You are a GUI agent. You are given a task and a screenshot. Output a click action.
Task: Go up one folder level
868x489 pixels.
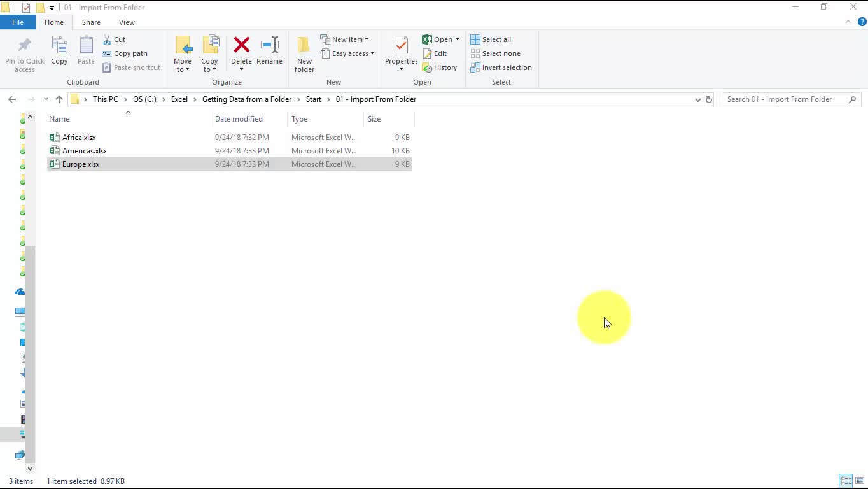coord(59,99)
